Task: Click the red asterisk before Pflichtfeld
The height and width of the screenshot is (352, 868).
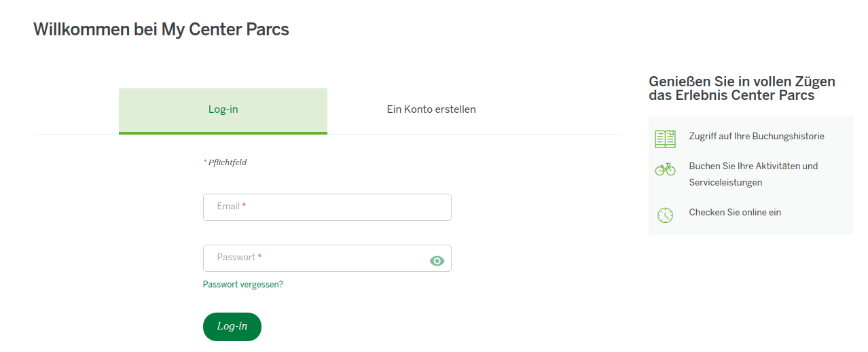Action: point(205,162)
